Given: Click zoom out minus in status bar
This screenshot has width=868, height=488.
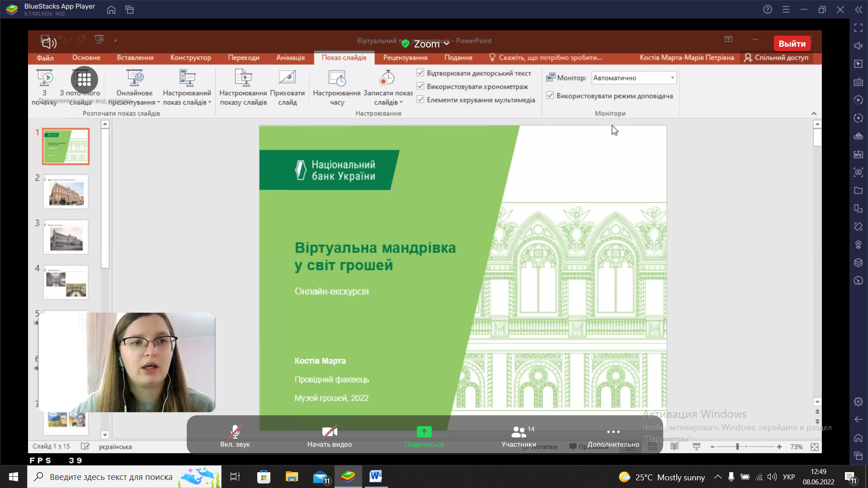Looking at the screenshot, I should (x=712, y=447).
